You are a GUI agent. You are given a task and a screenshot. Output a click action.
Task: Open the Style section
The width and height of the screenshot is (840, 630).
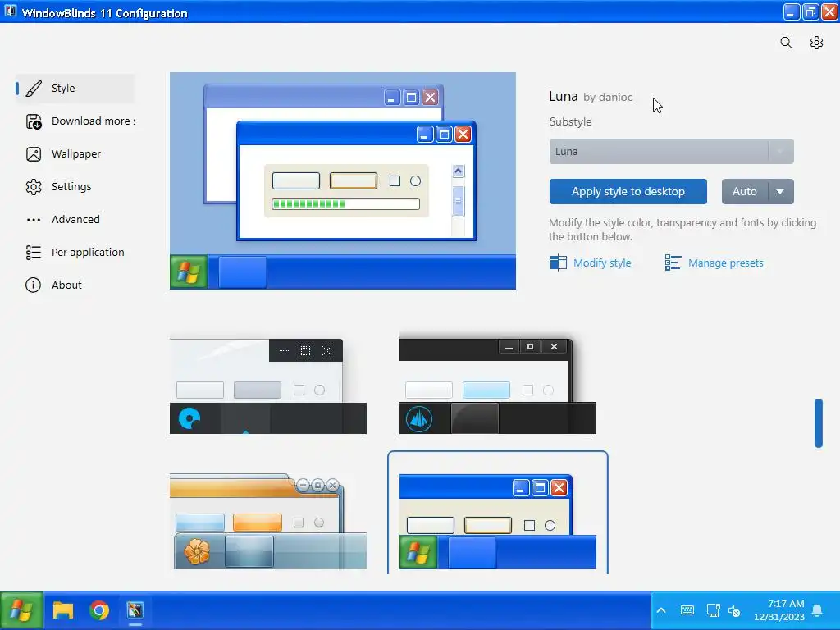pos(75,89)
